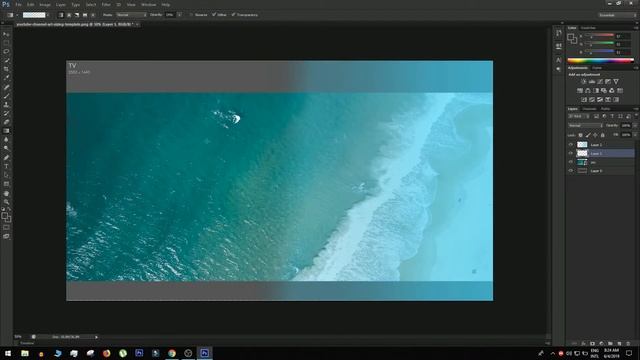Select the Zoom tool in the toolbox
Viewport: 640px width, 360px height.
pyautogui.click(x=6, y=202)
